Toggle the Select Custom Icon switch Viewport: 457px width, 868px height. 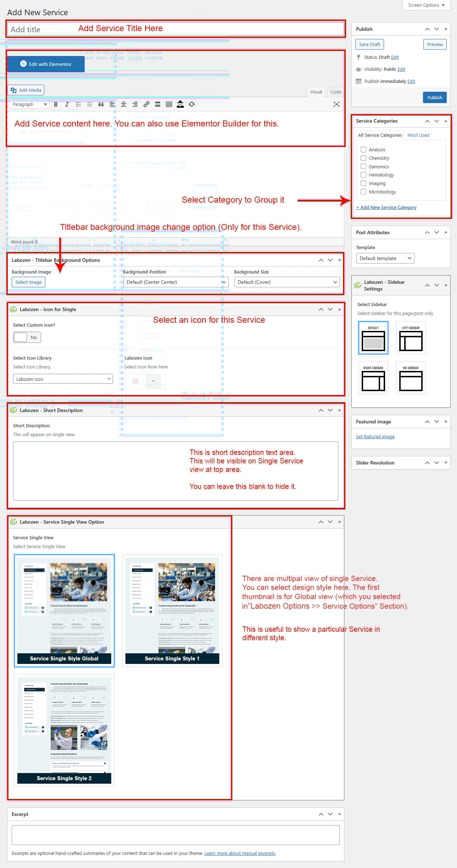point(27,337)
